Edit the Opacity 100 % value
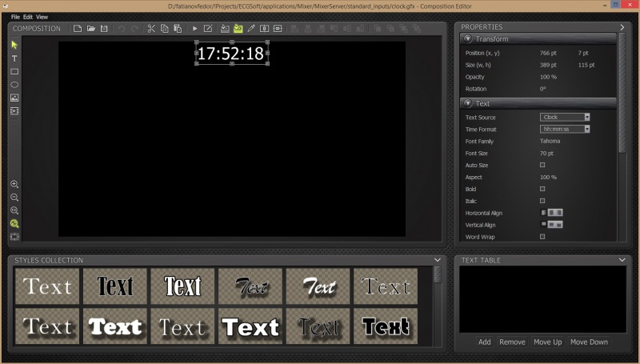 click(x=548, y=77)
